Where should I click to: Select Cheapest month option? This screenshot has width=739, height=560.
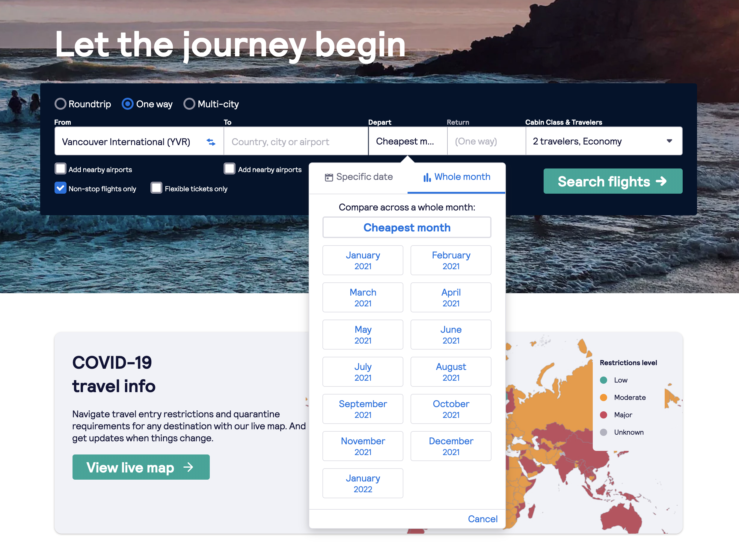click(x=407, y=227)
